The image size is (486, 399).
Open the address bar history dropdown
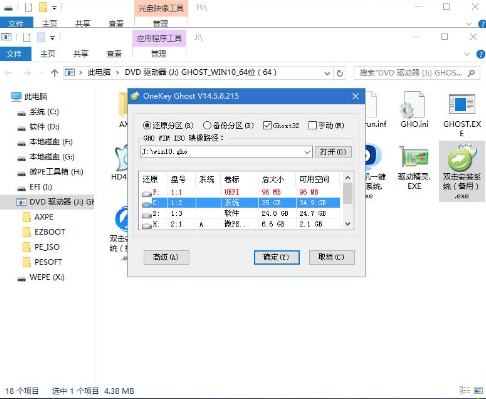327,73
